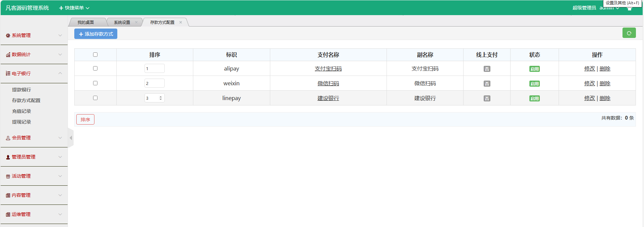Click 删除 link for the linepay row

coord(605,98)
